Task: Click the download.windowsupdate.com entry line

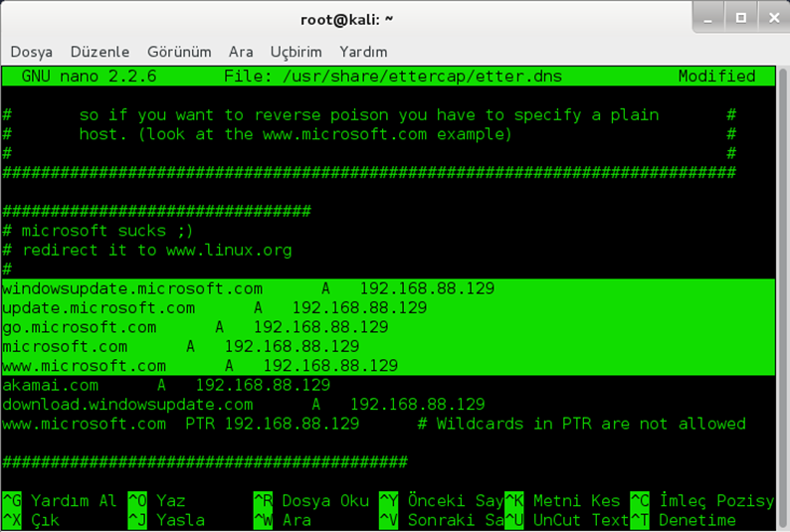Action: pos(244,404)
